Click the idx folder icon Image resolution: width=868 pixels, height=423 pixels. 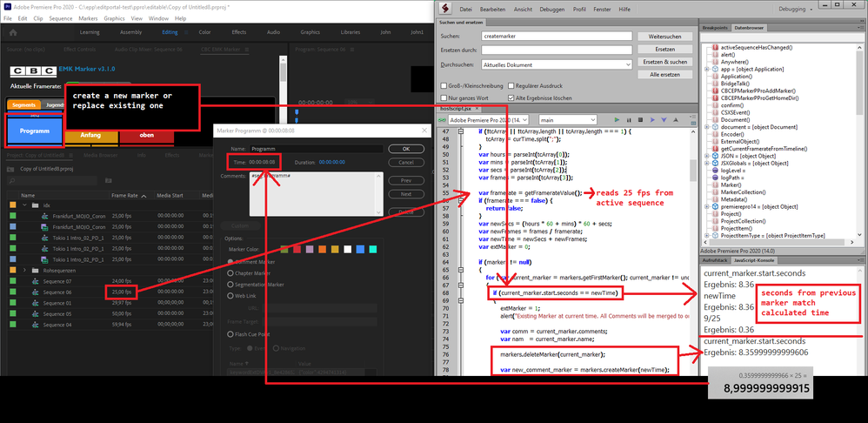point(37,205)
